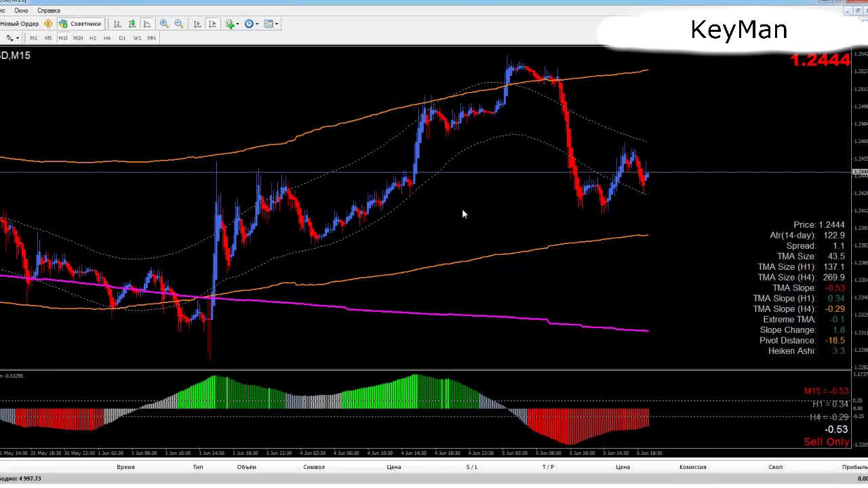The height and width of the screenshot is (488, 868).
Task: Click the S / L column header
Action: click(x=472, y=467)
